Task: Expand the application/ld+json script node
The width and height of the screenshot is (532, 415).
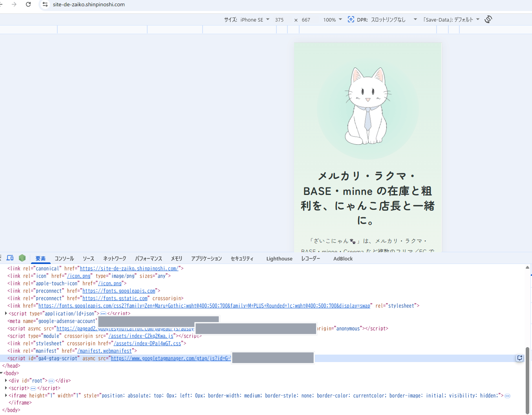Action: click(x=6, y=313)
